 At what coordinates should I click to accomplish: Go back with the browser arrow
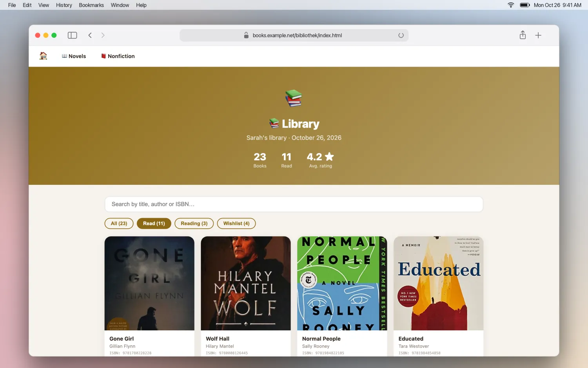click(x=90, y=35)
